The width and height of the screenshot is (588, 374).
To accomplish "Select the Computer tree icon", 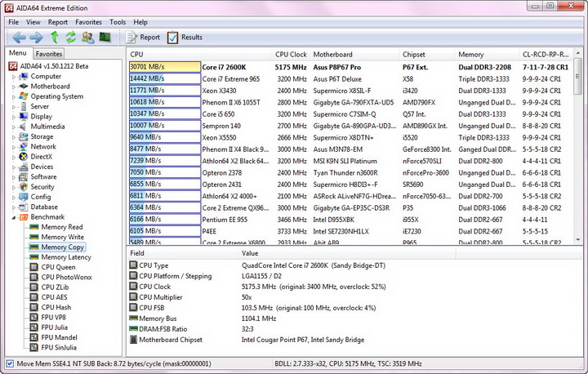I will pyautogui.click(x=24, y=77).
